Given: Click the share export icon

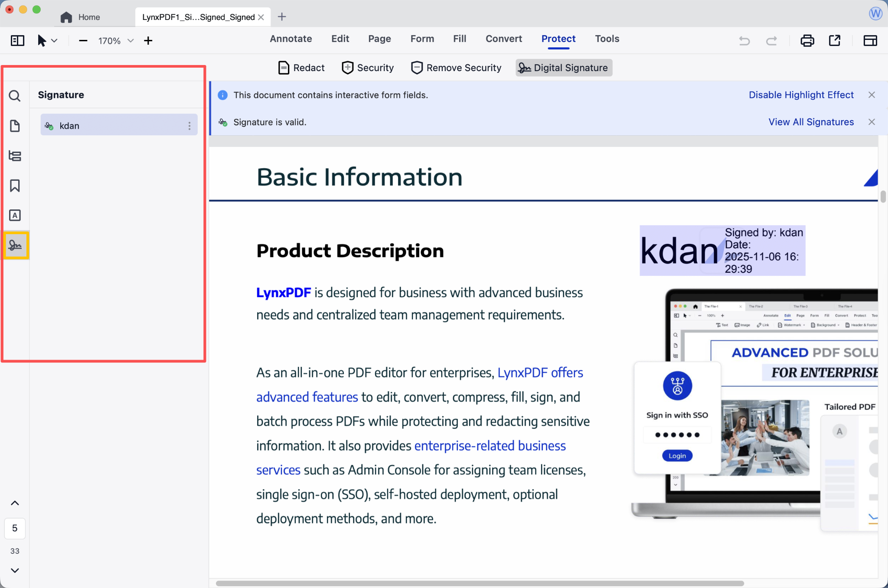Looking at the screenshot, I should tap(834, 41).
